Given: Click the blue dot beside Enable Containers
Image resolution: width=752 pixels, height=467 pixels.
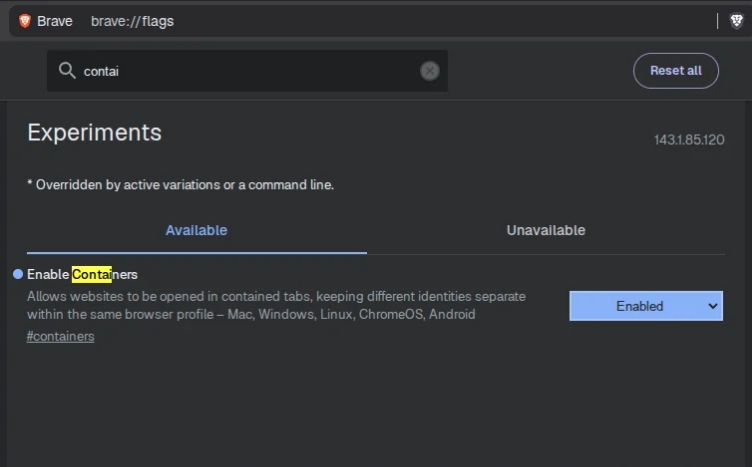Looking at the screenshot, I should coord(18,274).
